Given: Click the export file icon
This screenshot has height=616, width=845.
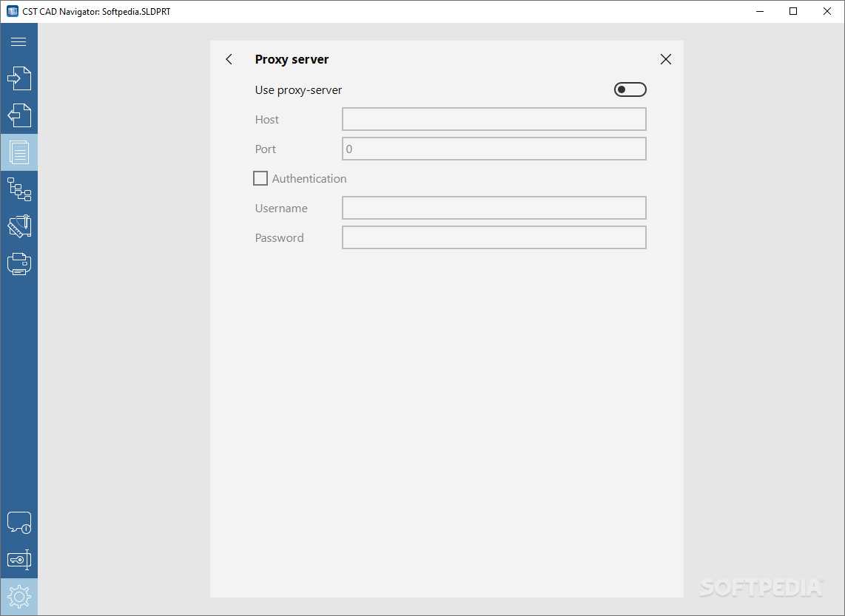Looking at the screenshot, I should [18, 115].
